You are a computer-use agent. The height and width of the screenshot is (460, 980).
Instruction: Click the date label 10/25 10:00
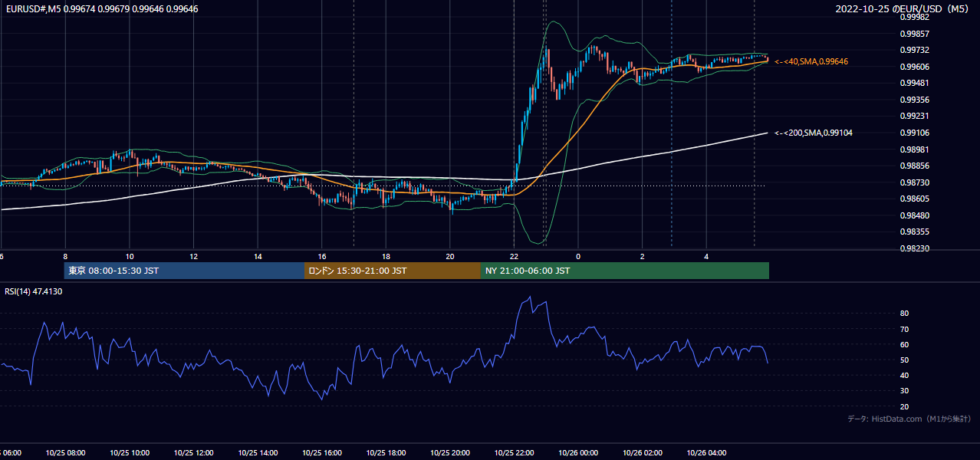130,452
